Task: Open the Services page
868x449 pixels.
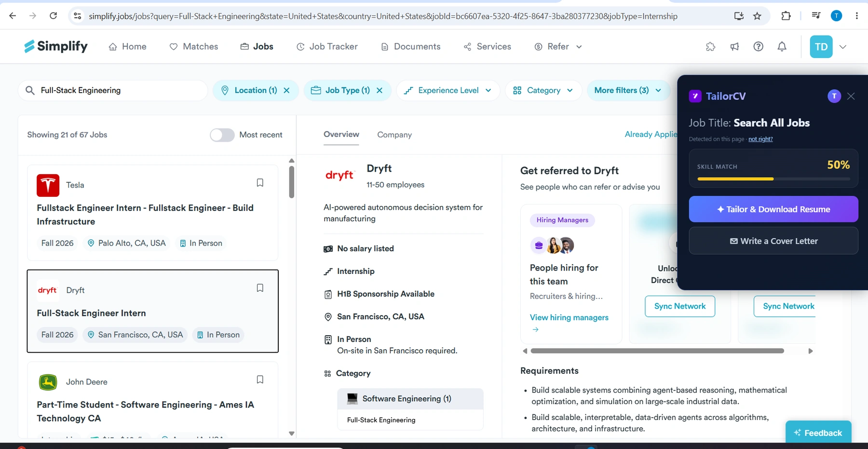Action: click(488, 47)
